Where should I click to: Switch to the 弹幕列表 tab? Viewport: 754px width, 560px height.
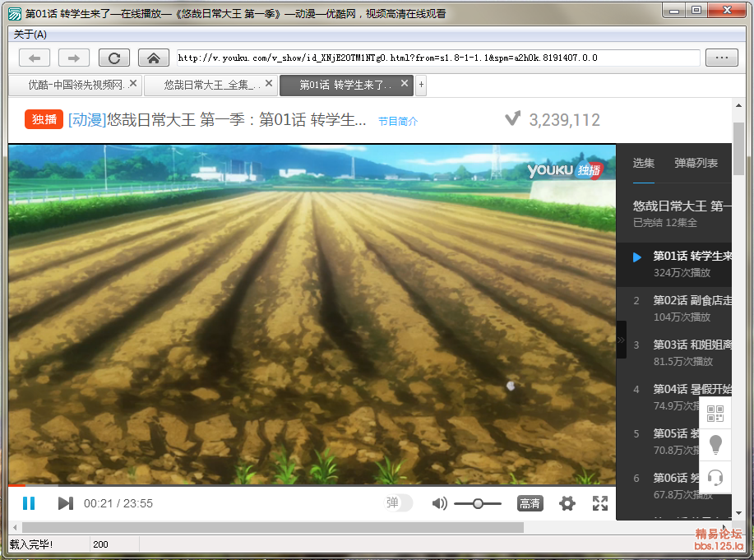pyautogui.click(x=696, y=163)
